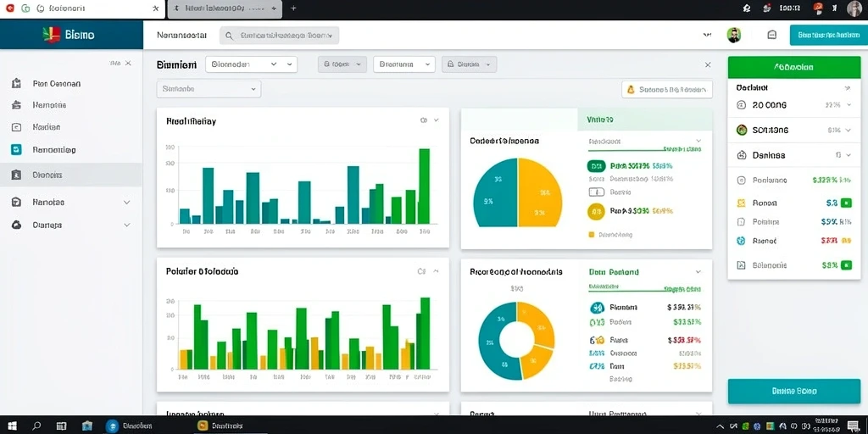Click the globe icon in the right panel
Image resolution: width=868 pixels, height=434 pixels.
pos(741,241)
